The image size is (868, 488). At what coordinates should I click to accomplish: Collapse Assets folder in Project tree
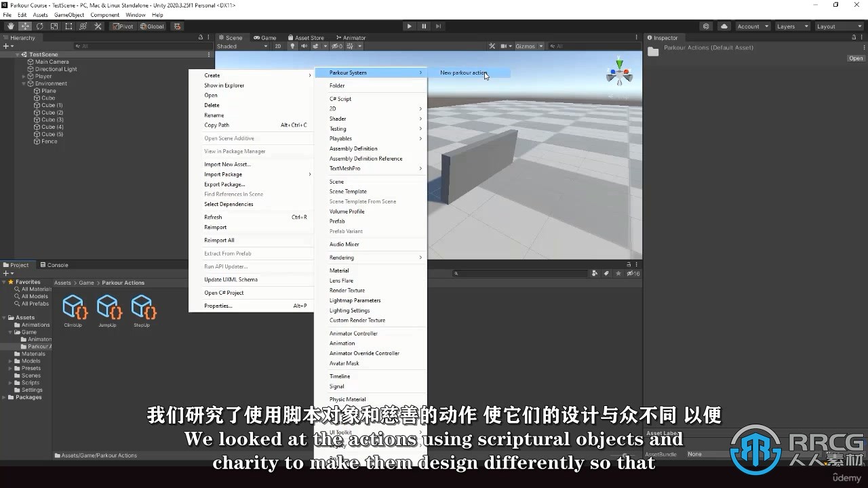(x=5, y=317)
